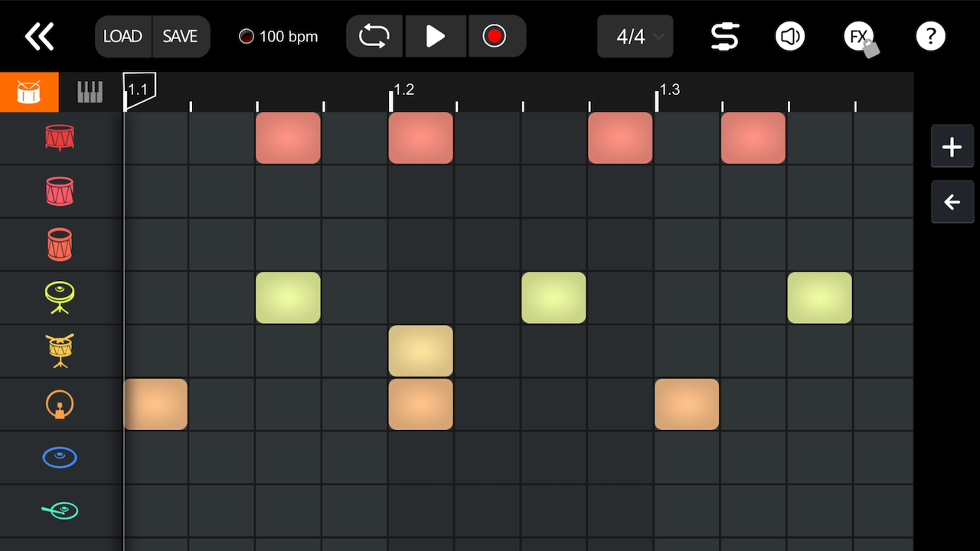The width and height of the screenshot is (980, 551).
Task: Toggle off the kick note at beat 1.2
Action: point(420,404)
